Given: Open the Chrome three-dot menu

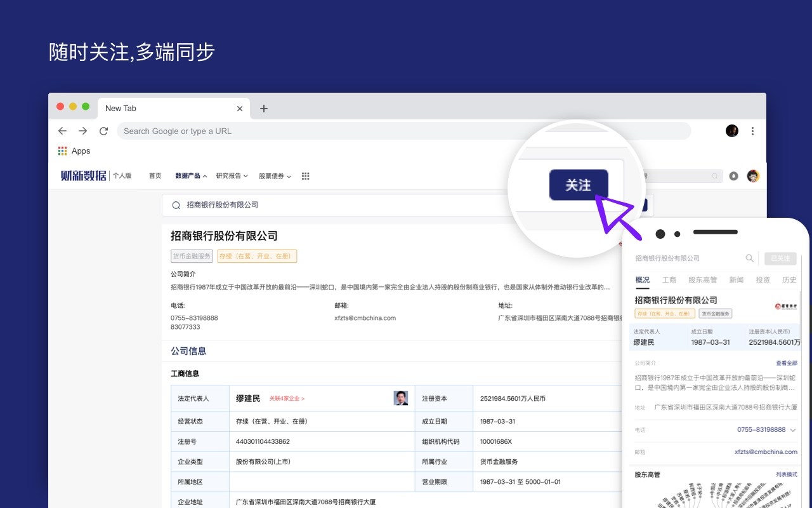Looking at the screenshot, I should click(x=752, y=131).
